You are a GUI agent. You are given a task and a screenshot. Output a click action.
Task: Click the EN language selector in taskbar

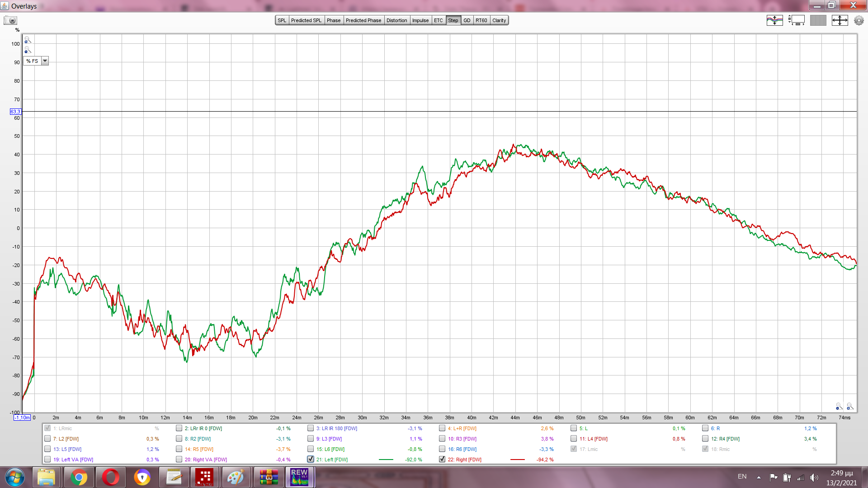tap(742, 477)
